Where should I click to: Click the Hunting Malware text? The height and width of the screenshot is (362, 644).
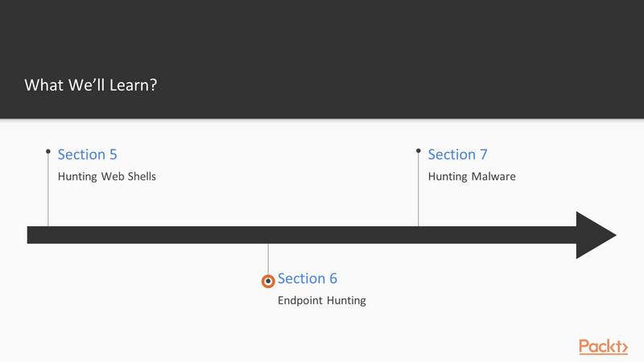tap(472, 176)
